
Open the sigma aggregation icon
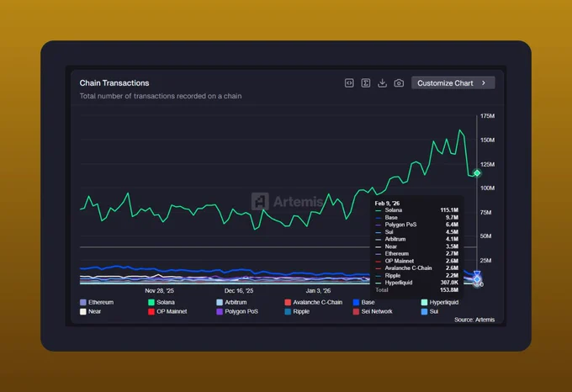point(366,83)
